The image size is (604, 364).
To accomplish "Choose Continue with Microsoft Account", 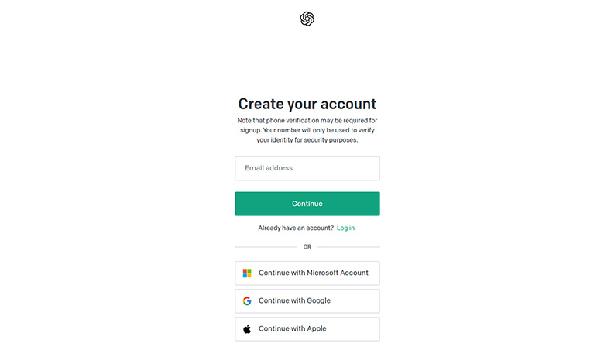I will (x=307, y=273).
